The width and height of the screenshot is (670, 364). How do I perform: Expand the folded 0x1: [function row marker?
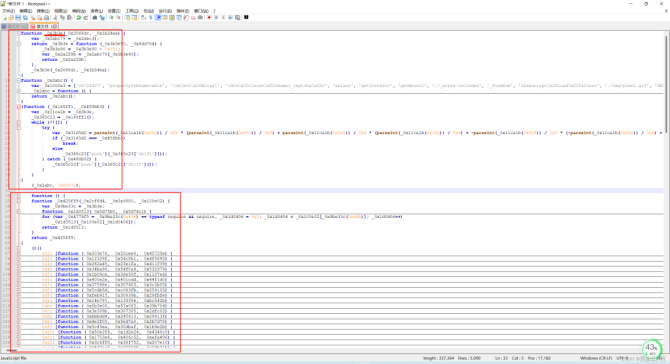click(x=19, y=253)
